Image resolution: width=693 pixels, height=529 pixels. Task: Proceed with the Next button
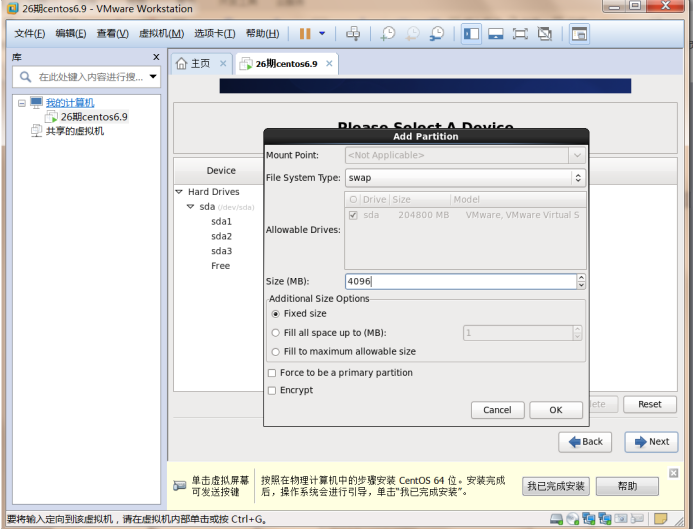(x=651, y=442)
